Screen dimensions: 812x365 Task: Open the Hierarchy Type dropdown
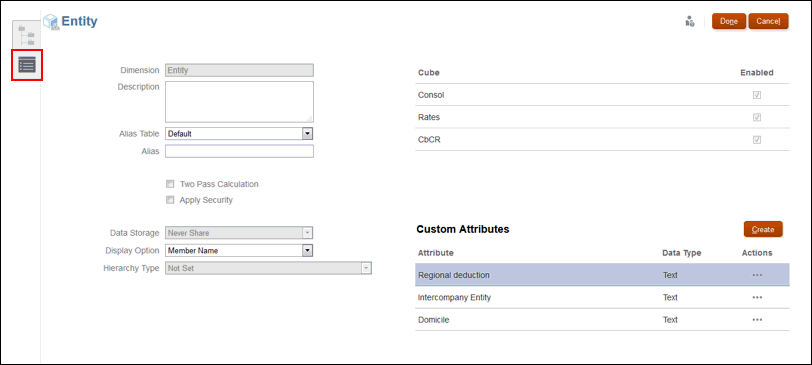(268, 268)
